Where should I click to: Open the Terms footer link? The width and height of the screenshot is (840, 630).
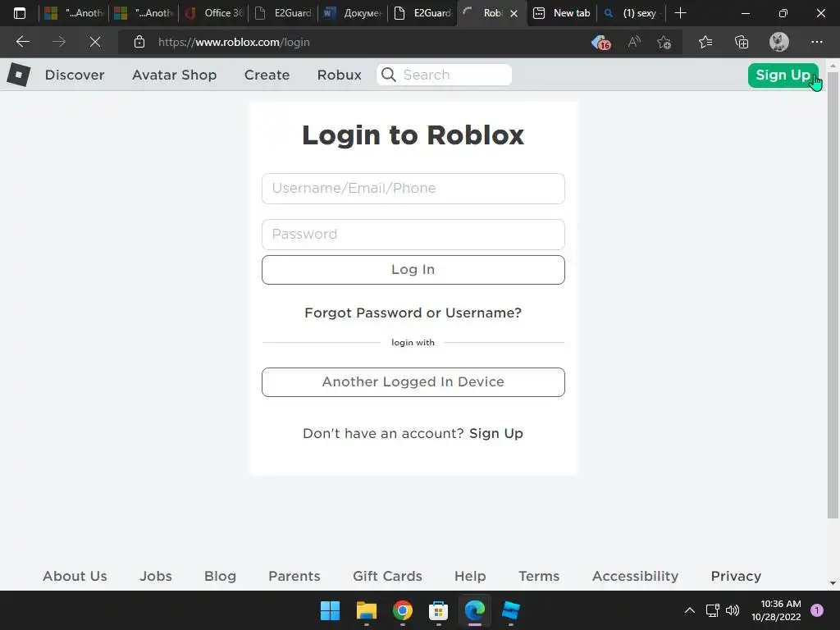point(539,576)
